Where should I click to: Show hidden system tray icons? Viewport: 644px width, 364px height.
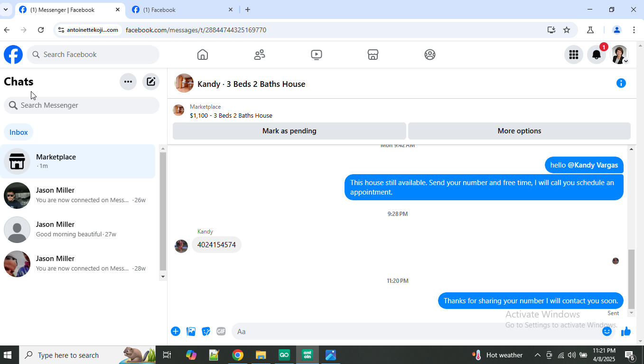(x=537, y=355)
